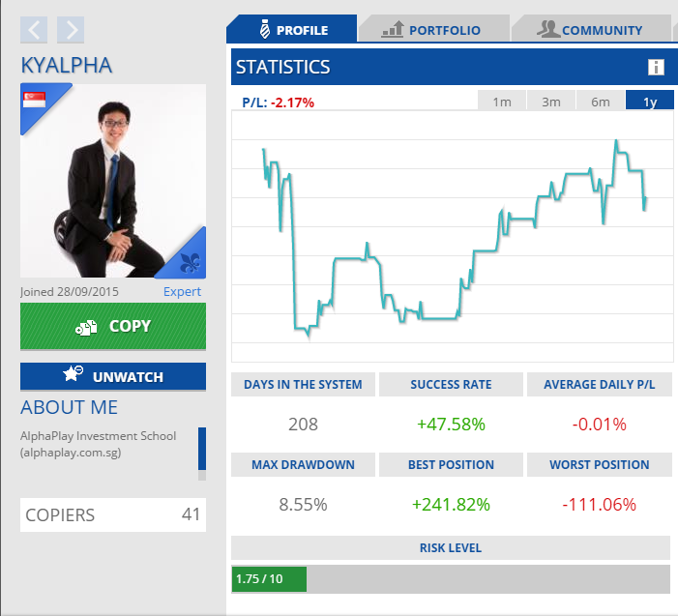The height and width of the screenshot is (616, 678).
Task: Click the trader profile photo
Action: (x=112, y=181)
